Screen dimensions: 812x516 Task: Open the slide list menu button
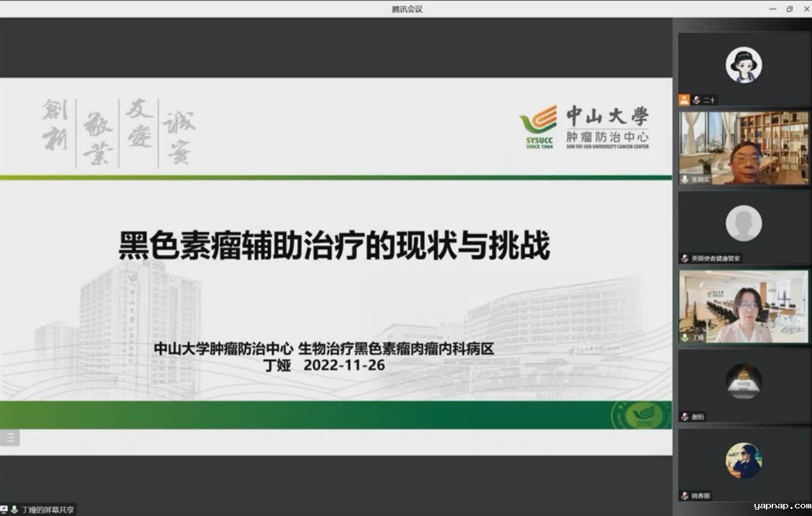10,437
